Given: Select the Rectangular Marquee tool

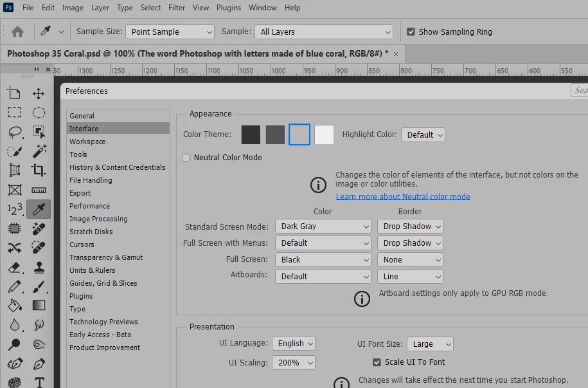Looking at the screenshot, I should [14, 113].
